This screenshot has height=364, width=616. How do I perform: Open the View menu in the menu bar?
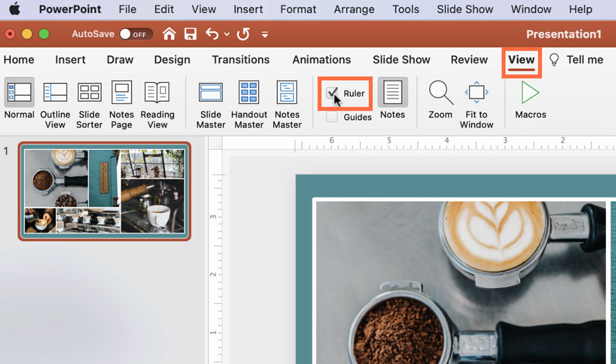[203, 9]
